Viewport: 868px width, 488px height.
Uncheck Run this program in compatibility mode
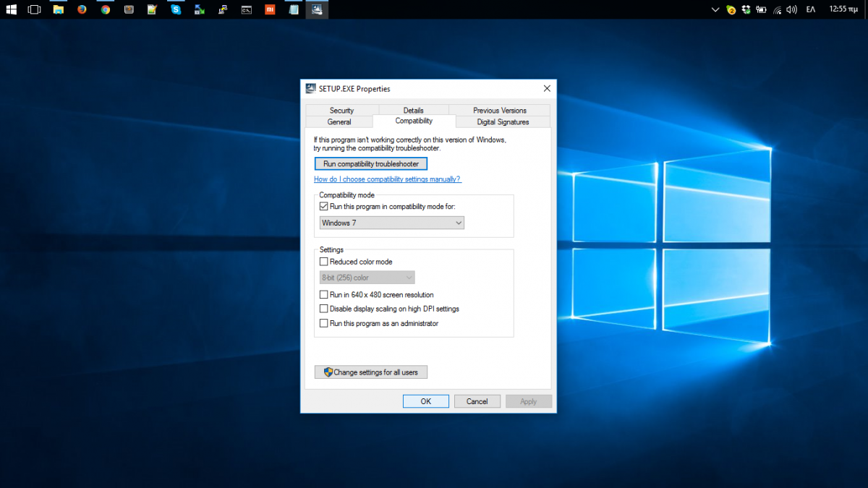point(324,207)
